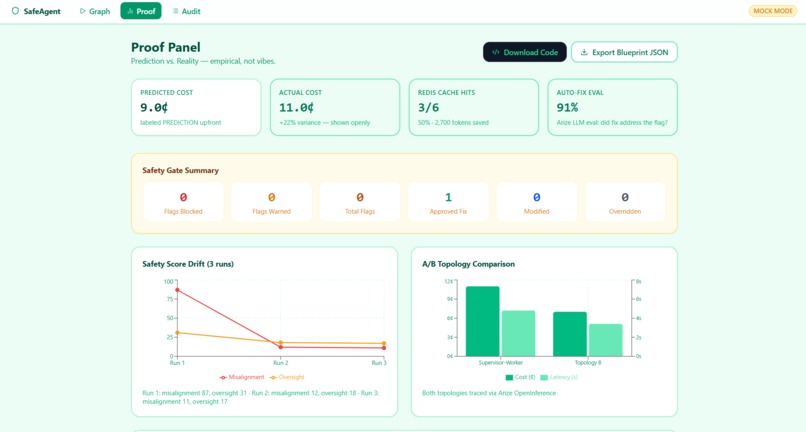Click the Flags Warned counter tile
This screenshot has height=432, width=806.
point(271,202)
